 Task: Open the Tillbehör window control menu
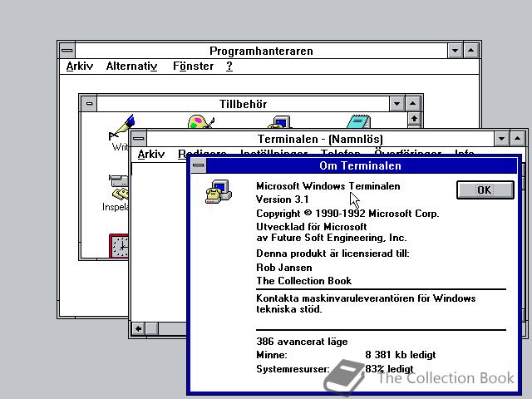[89, 104]
